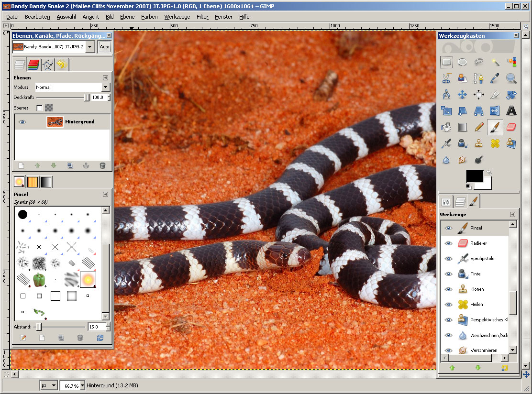Click the Auto button
Viewport: 532px width, 394px height.
pos(104,47)
